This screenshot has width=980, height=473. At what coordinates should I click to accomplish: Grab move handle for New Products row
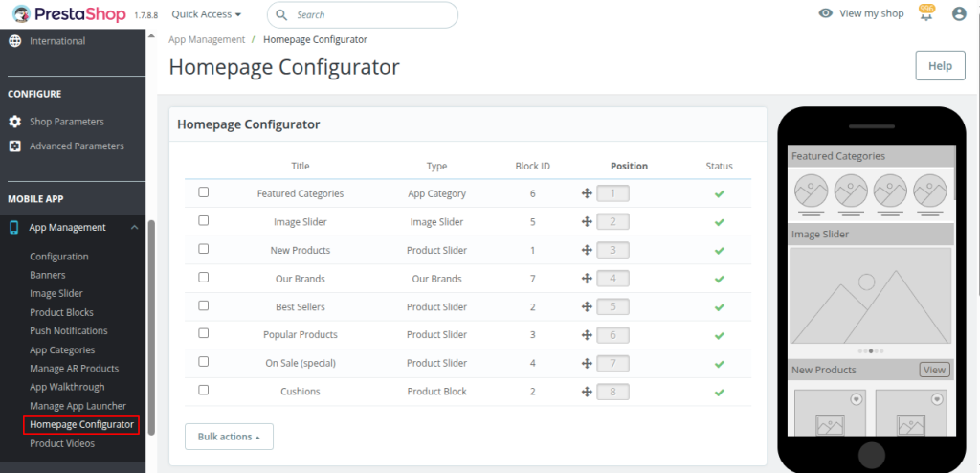click(x=587, y=250)
